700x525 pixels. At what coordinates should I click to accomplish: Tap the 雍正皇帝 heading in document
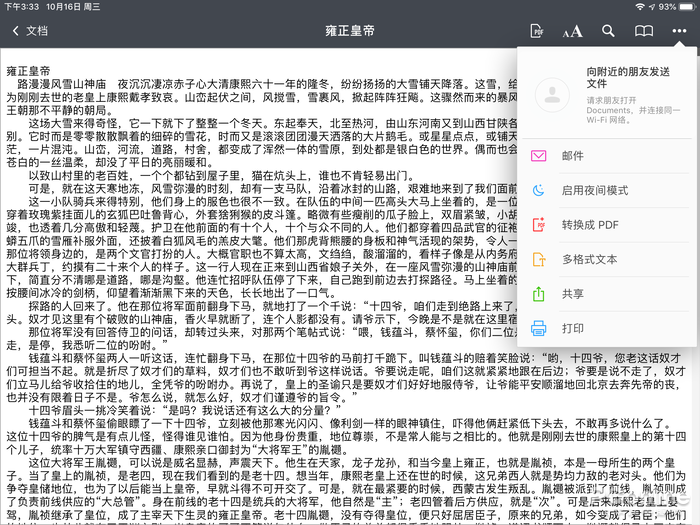pyautogui.click(x=28, y=71)
